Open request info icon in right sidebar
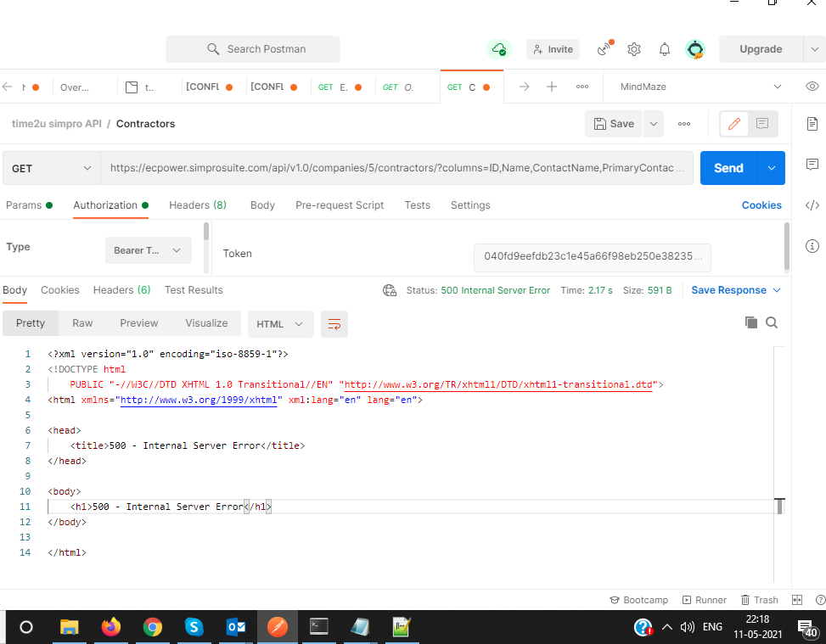This screenshot has height=644, width=826. (812, 246)
